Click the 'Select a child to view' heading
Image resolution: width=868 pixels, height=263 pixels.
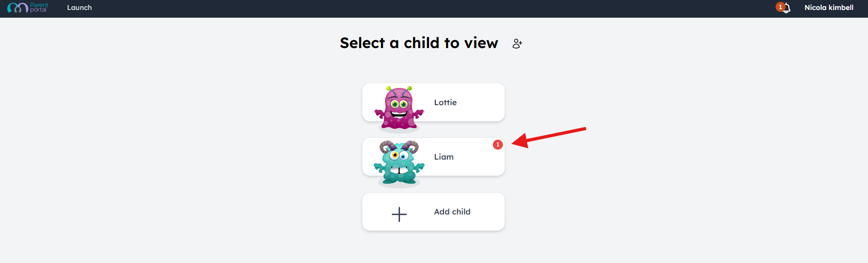(419, 43)
